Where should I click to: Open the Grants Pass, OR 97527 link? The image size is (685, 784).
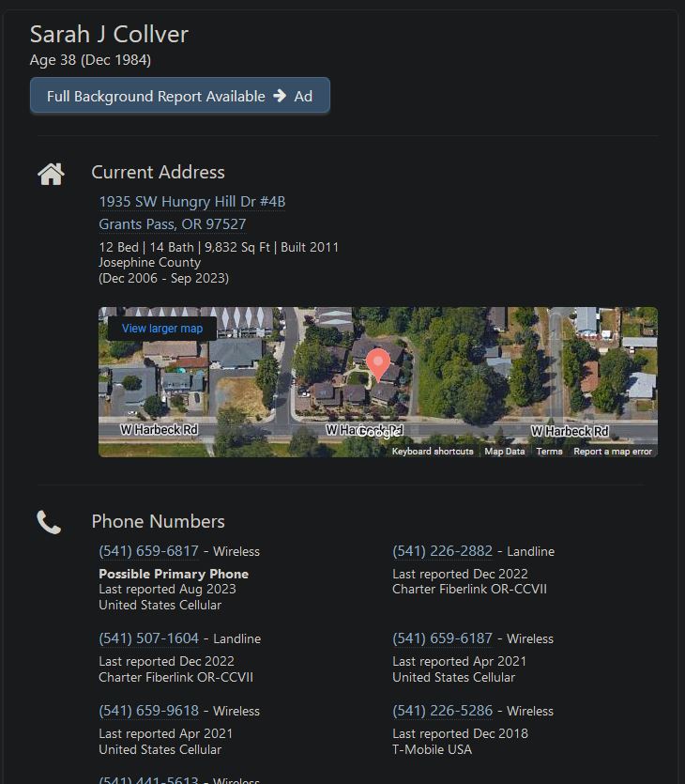[x=173, y=224]
